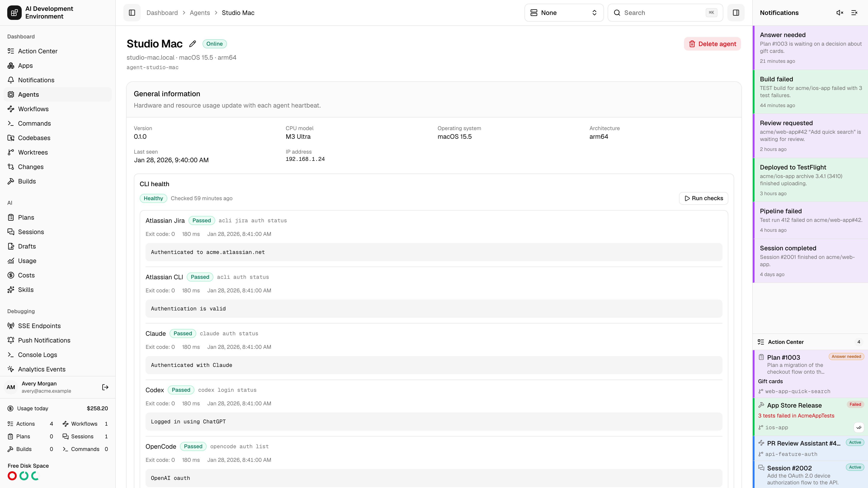
Task: Open the Answer needed notification
Action: 810,48
